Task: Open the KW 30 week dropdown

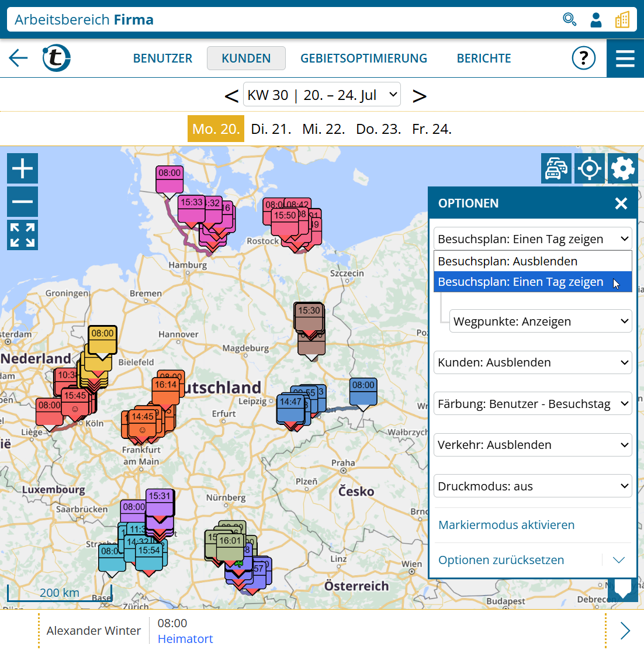Action: 321,95
